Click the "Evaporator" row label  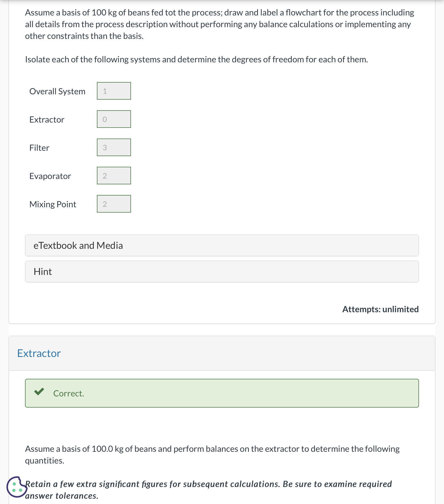50,176
